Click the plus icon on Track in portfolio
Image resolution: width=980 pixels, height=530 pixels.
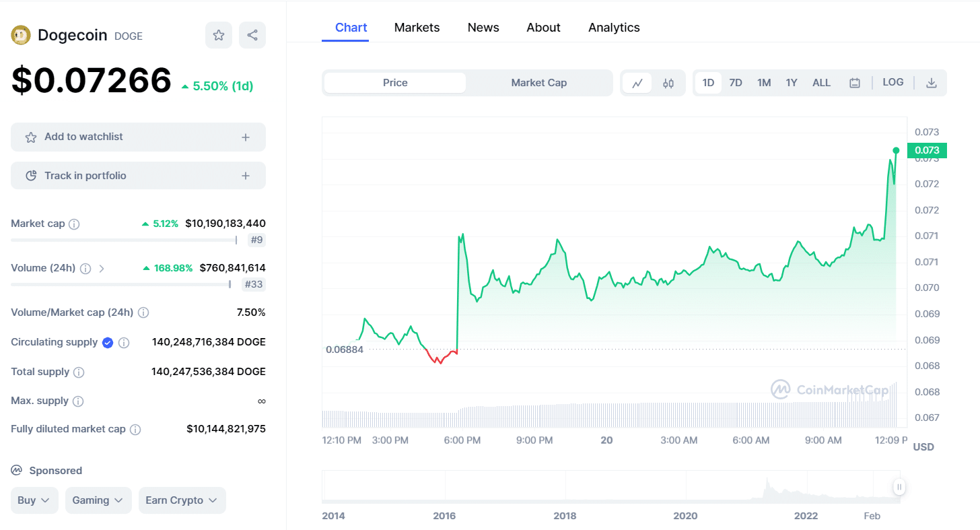246,176
